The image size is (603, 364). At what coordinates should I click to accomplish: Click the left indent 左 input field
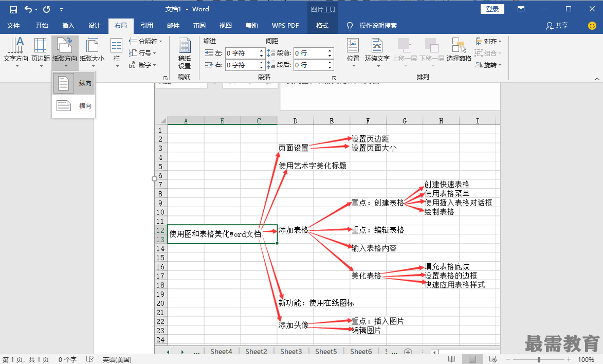[242, 53]
